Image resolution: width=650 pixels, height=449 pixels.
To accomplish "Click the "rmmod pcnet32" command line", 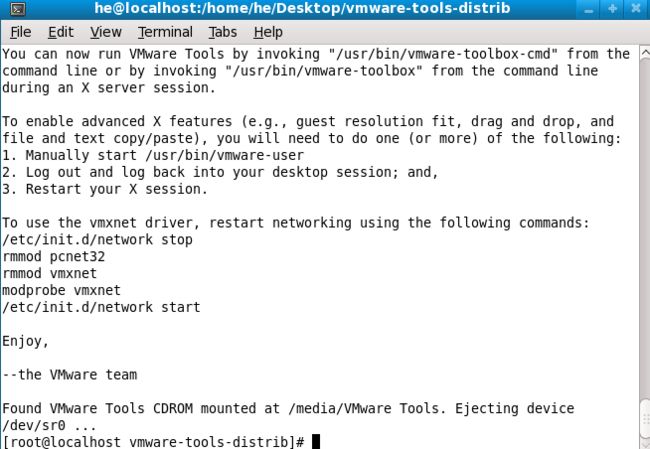I will [53, 257].
